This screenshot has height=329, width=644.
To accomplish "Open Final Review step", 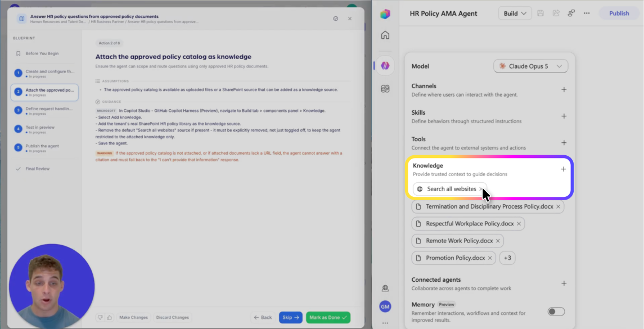I will (37, 169).
